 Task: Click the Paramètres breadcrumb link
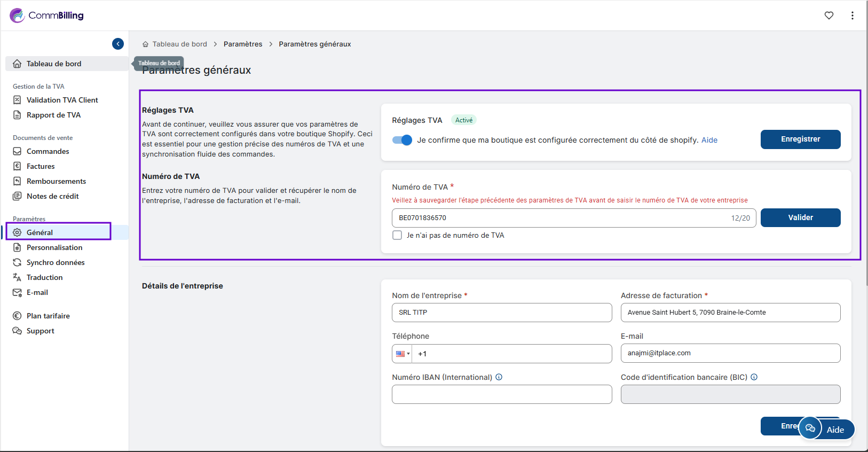tap(243, 44)
